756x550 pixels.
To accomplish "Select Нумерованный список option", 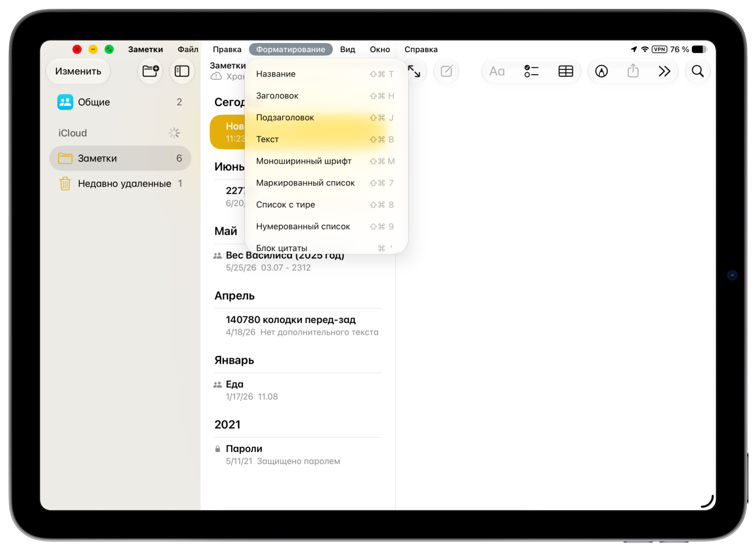I will (326, 226).
